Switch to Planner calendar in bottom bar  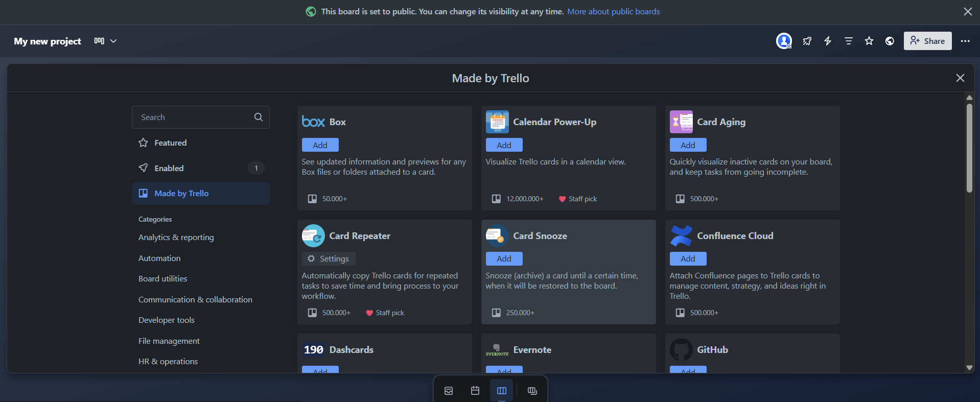pyautogui.click(x=475, y=391)
